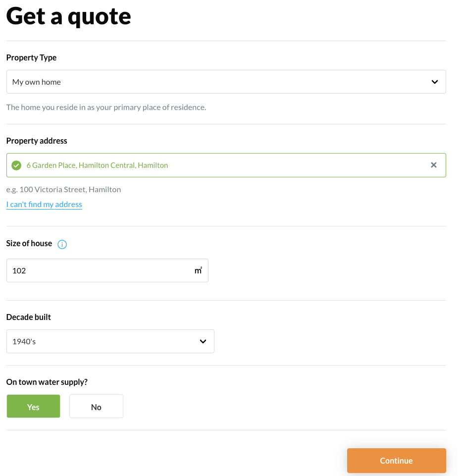Click the Property Type chevron arrow
The image size is (462, 476).
(x=434, y=82)
